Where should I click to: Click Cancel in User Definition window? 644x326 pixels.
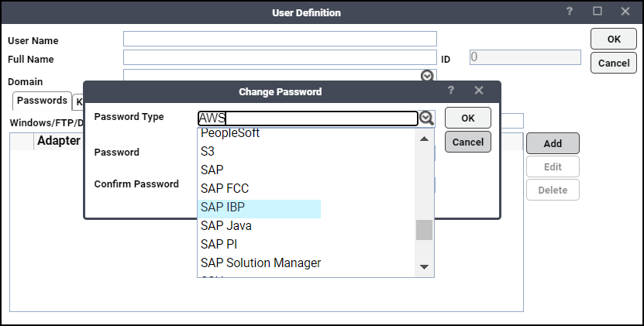(614, 63)
